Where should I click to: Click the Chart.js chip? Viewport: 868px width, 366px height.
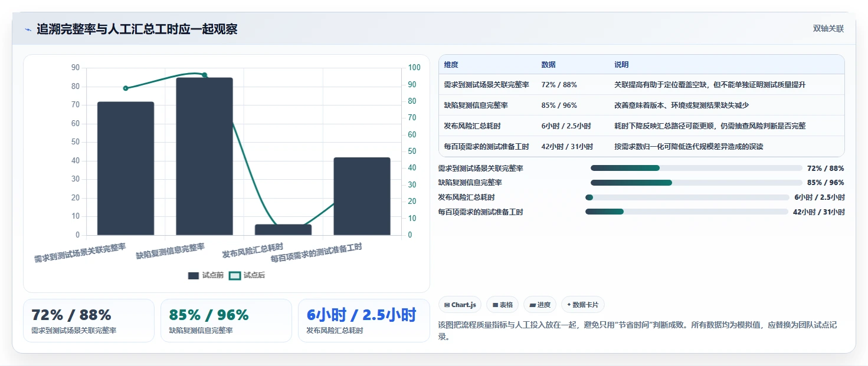(460, 305)
